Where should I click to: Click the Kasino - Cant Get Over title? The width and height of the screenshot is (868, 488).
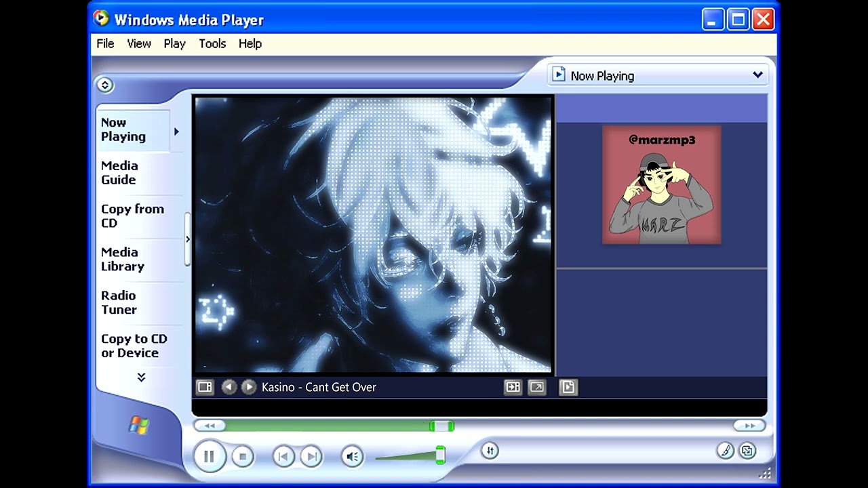click(x=319, y=387)
